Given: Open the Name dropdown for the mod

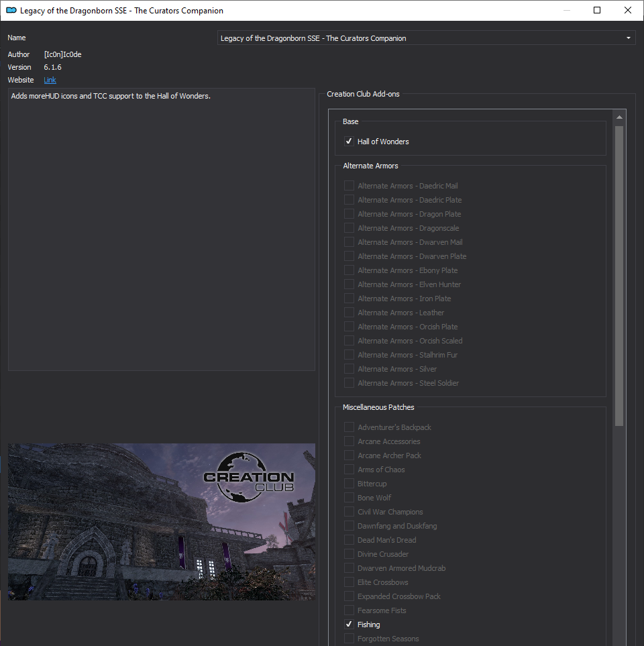Looking at the screenshot, I should [x=426, y=38].
